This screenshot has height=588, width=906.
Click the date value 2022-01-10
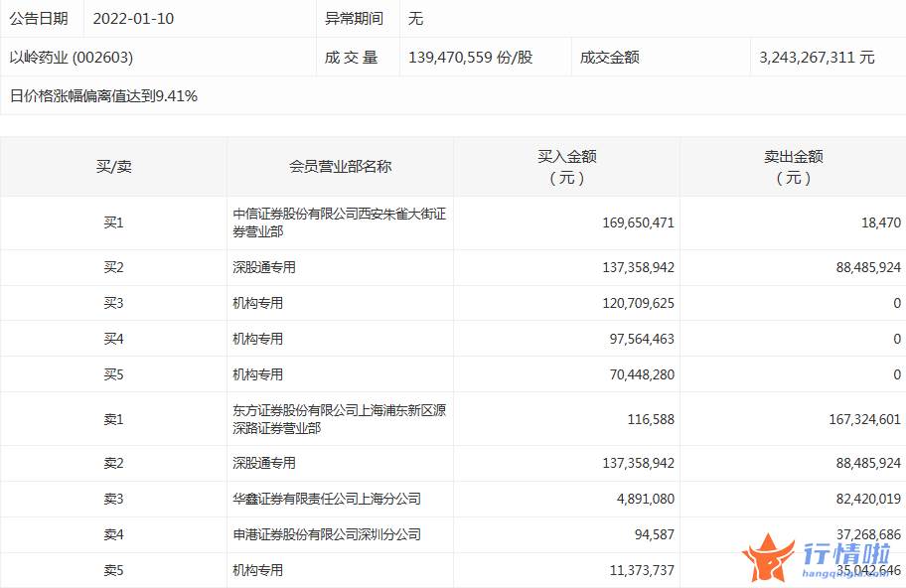[x=133, y=19]
